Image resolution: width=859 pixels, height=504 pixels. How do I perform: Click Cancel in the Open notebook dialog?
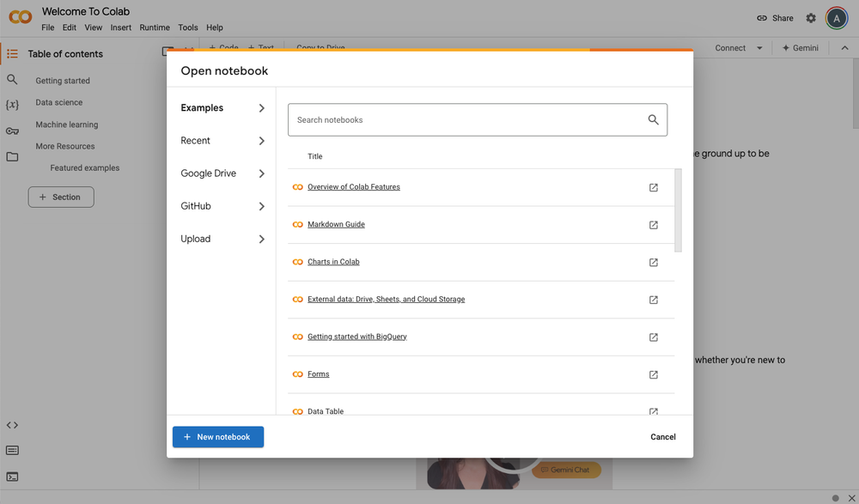pyautogui.click(x=663, y=437)
